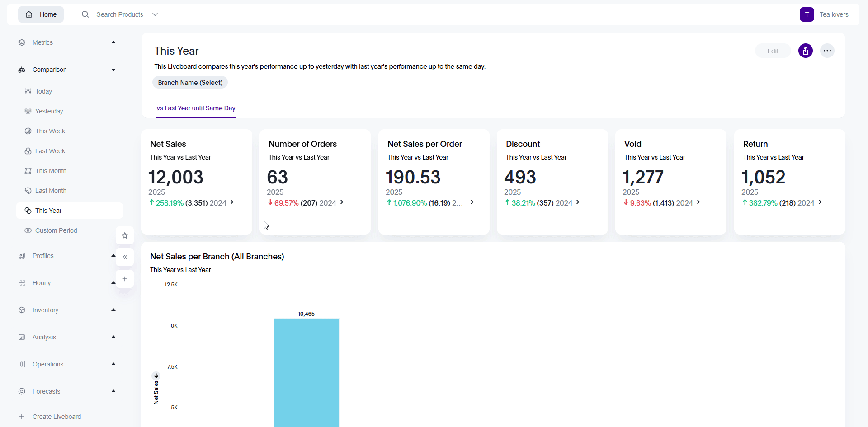Click the Tea lovers avatar icon
The height and width of the screenshot is (427, 868).
[x=807, y=14]
